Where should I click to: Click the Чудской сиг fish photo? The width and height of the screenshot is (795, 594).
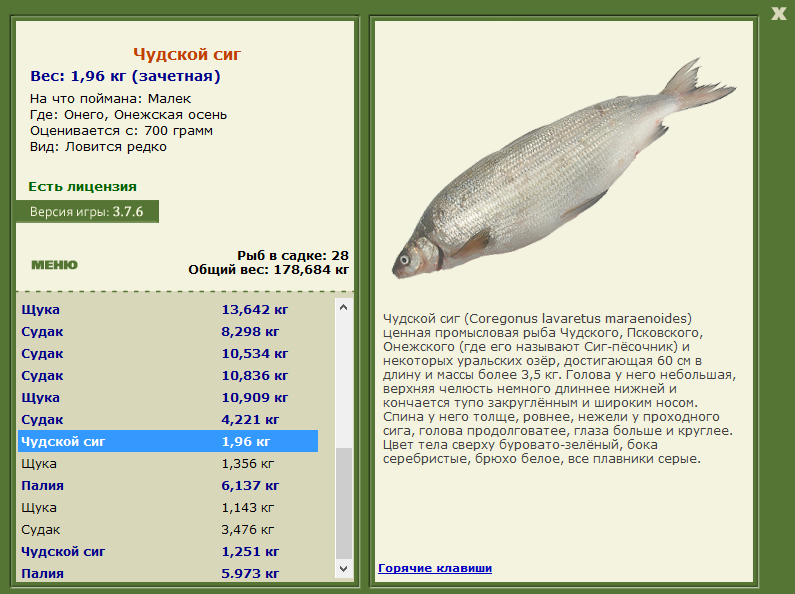point(563,170)
